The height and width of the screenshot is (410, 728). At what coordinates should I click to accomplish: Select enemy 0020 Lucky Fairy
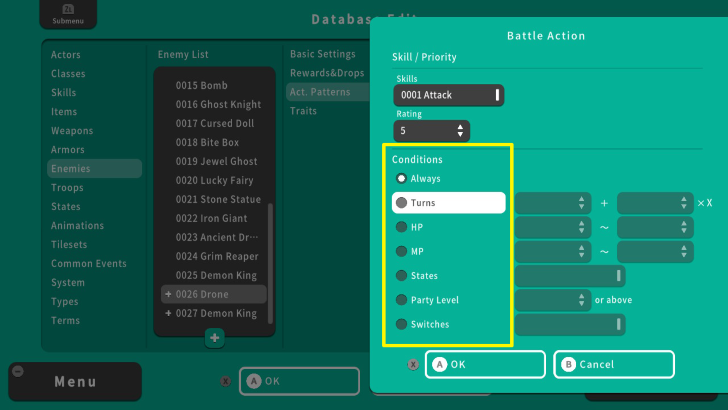click(x=214, y=181)
